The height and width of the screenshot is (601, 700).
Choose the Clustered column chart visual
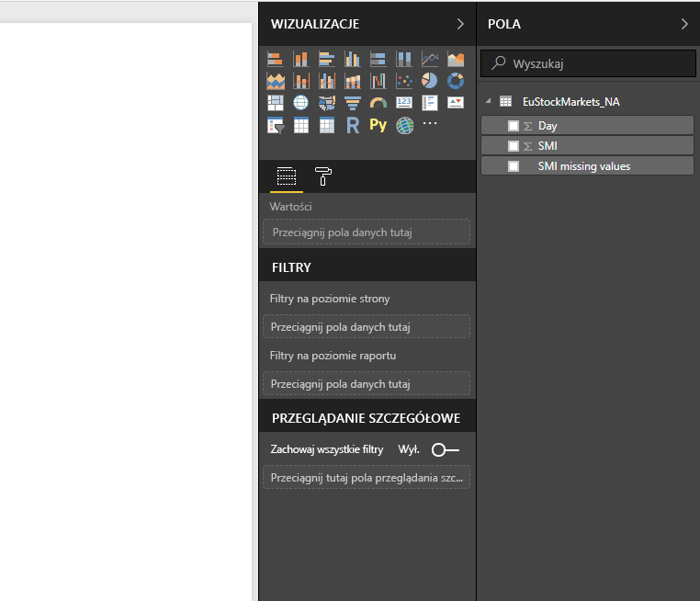click(352, 59)
